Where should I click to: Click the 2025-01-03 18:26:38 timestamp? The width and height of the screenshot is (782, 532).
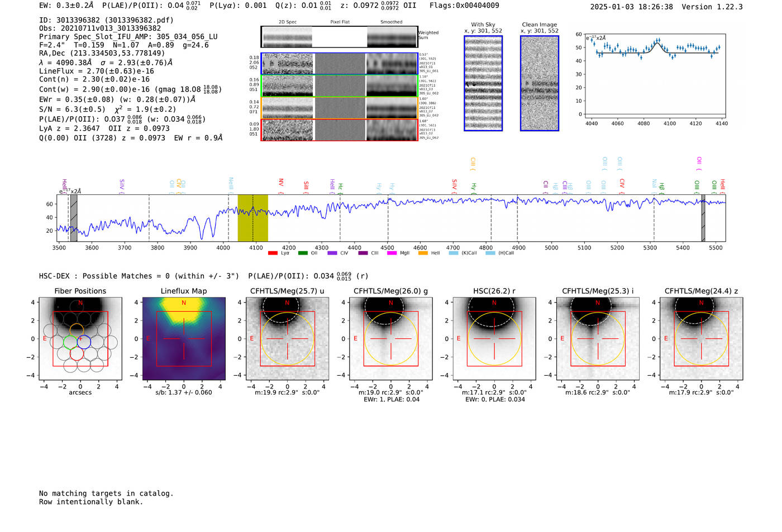(632, 7)
